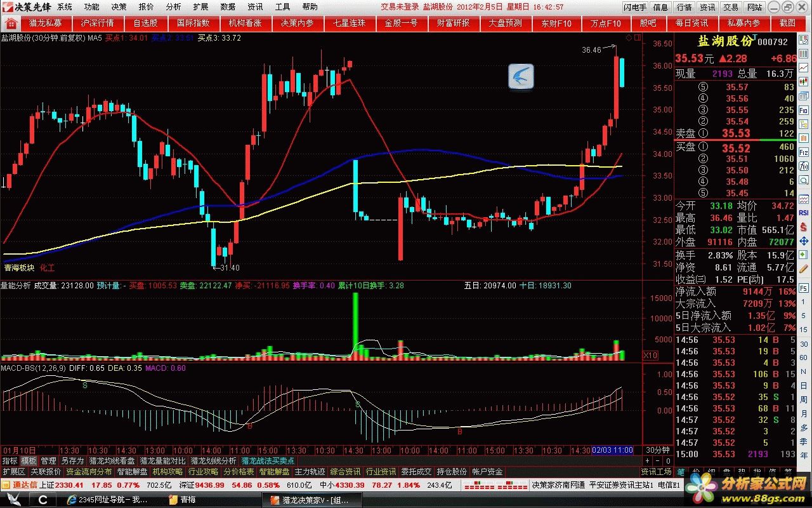Open the 大盘预测 toolbar tab
The image size is (812, 508).
coord(506,23)
